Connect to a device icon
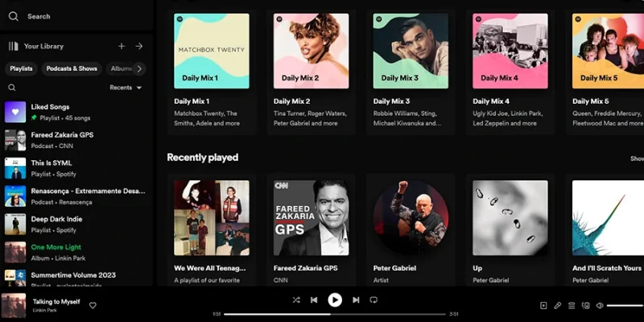 click(x=586, y=306)
